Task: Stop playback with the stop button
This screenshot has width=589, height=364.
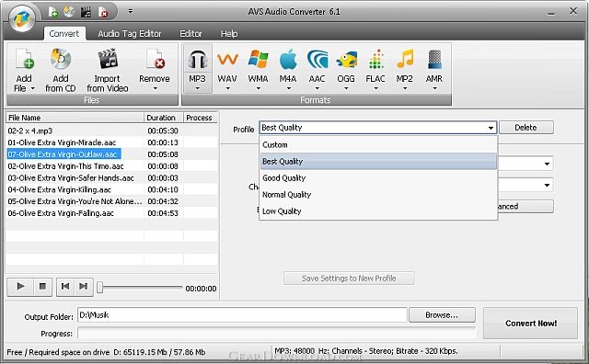Action: tap(43, 287)
